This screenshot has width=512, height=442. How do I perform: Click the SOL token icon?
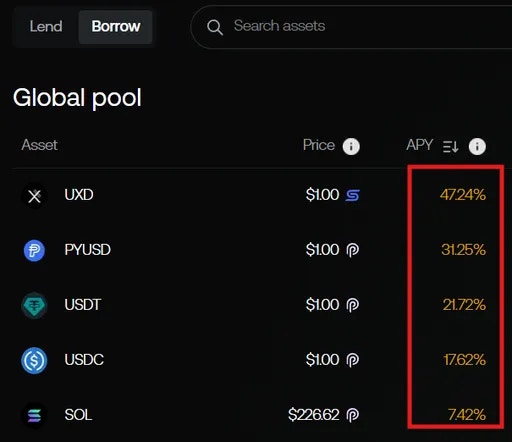(x=34, y=416)
